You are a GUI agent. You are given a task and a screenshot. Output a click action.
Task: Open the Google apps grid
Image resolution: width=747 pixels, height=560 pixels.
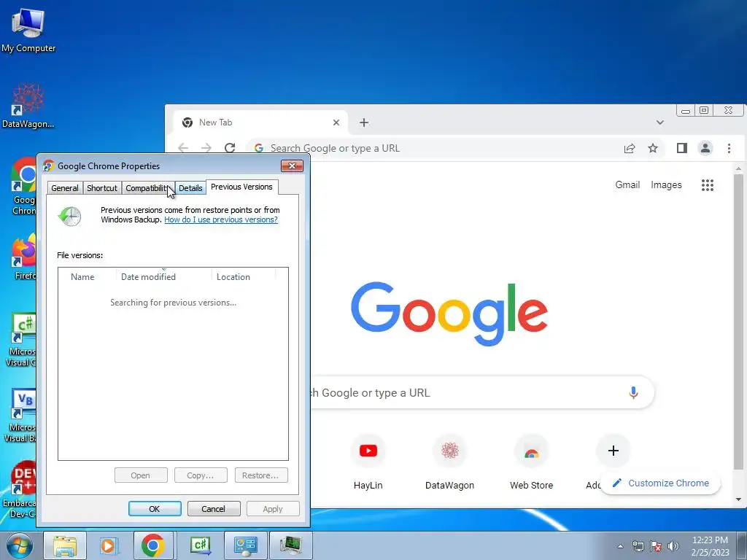click(x=708, y=184)
